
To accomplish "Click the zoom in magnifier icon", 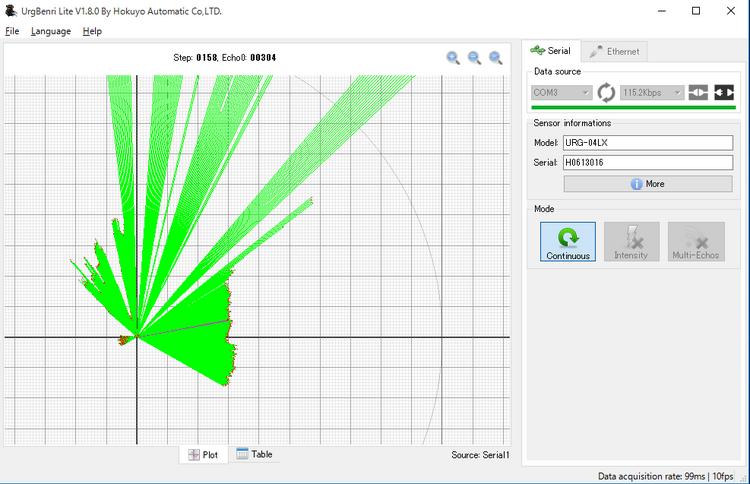I will (454, 58).
